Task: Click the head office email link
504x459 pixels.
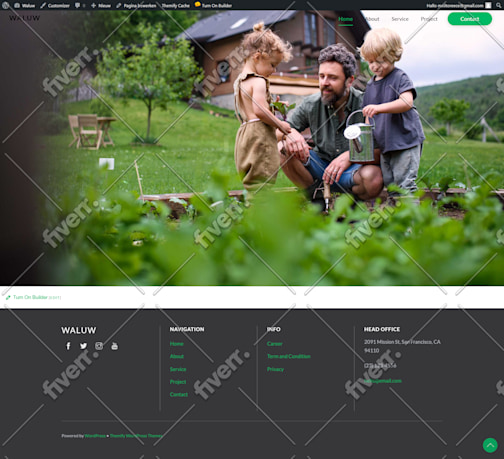Action: point(383,381)
